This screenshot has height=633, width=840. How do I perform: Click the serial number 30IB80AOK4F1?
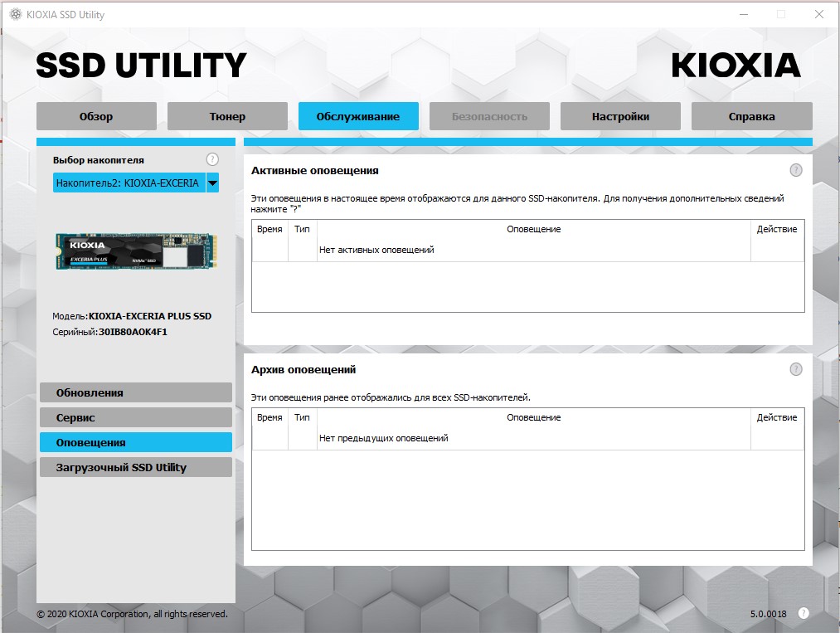(x=133, y=332)
